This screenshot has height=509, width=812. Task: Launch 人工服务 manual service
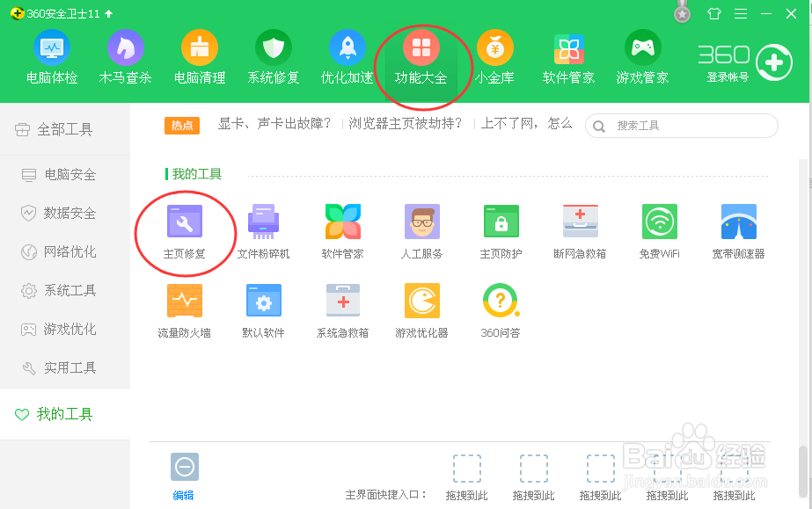[x=421, y=232]
